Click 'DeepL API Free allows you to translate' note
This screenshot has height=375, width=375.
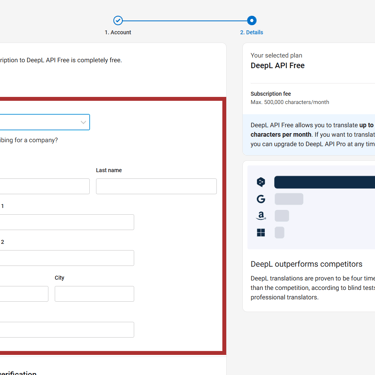(312, 135)
